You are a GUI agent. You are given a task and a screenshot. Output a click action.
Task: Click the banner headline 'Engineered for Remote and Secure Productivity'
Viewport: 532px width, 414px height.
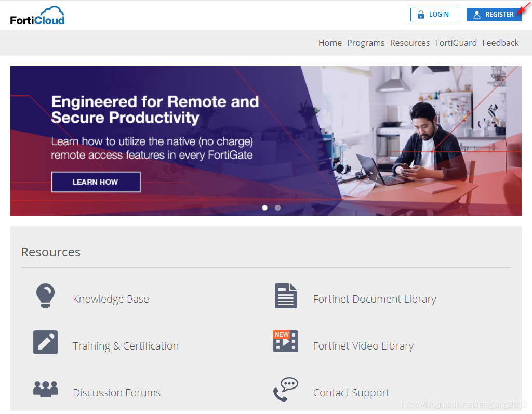coord(155,110)
